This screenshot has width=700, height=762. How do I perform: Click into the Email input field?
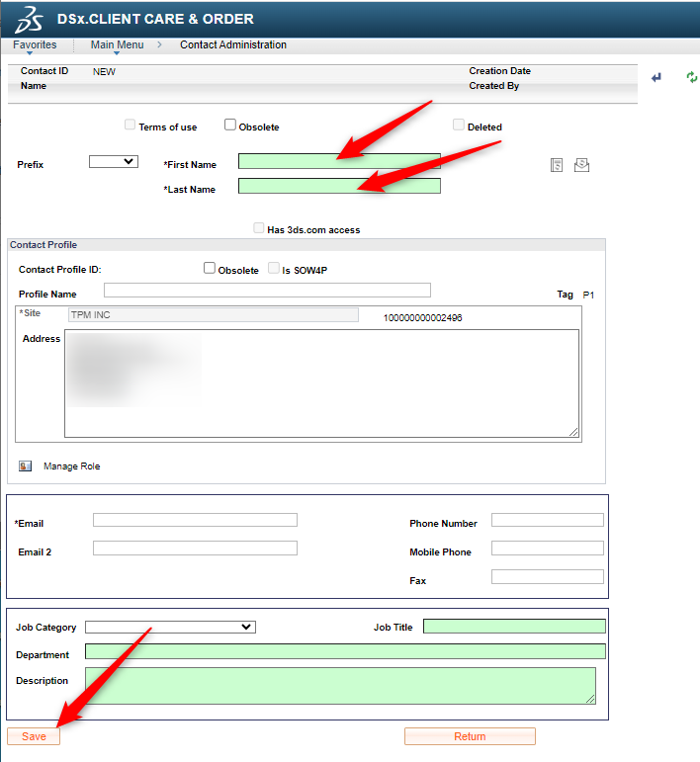[x=195, y=520]
